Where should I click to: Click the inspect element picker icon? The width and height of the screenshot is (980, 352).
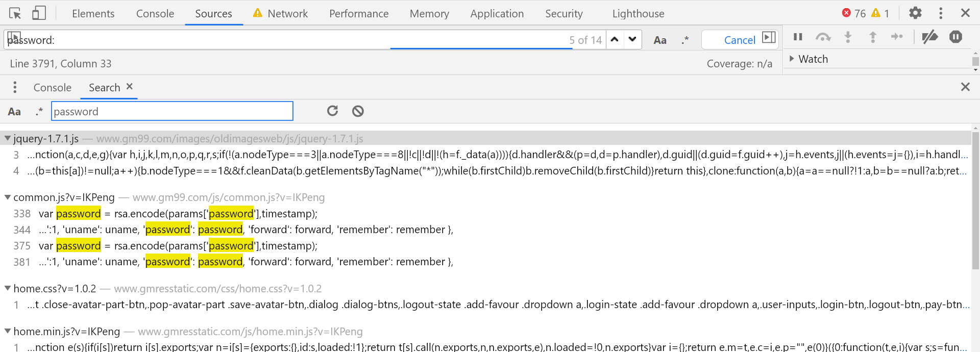[15, 13]
